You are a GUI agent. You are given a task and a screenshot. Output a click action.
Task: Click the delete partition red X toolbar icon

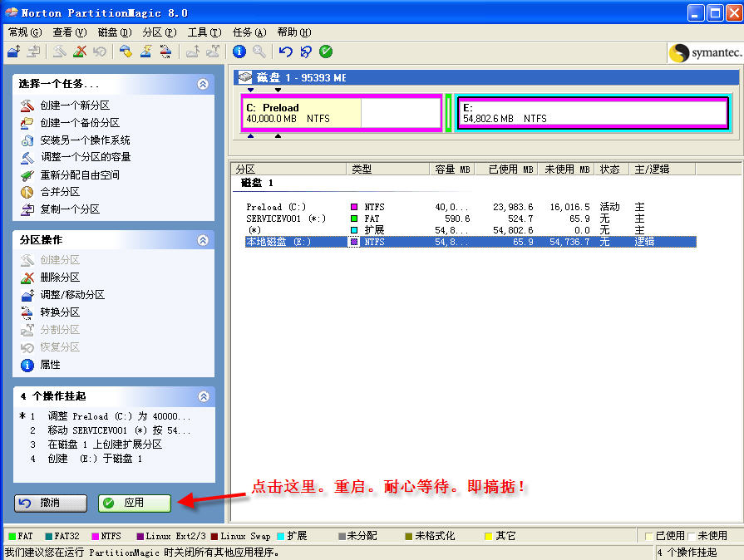pyautogui.click(x=80, y=52)
